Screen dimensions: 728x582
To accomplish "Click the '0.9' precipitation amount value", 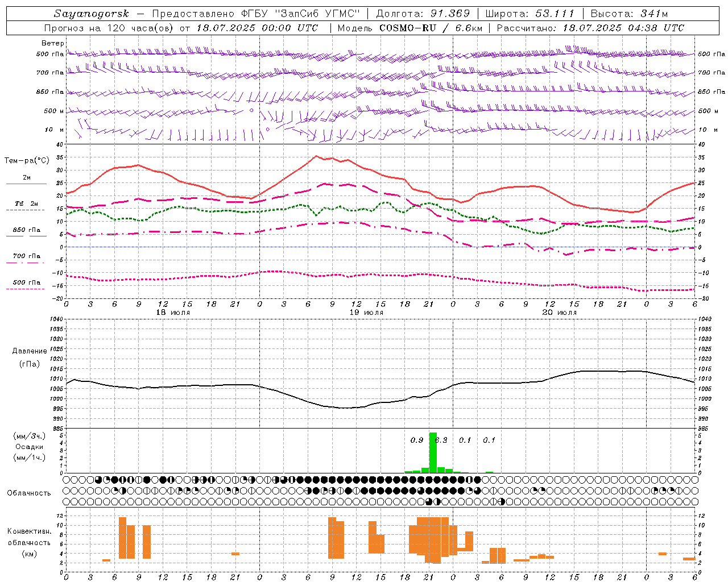I will (x=417, y=440).
